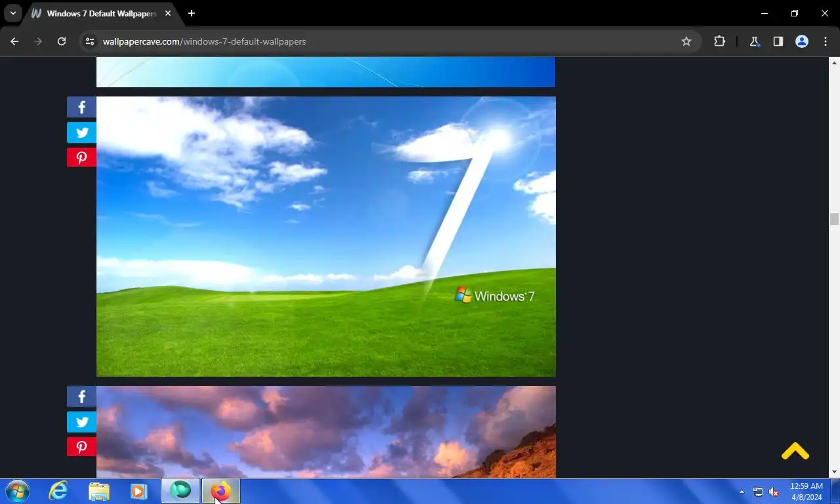Open the clock showing 12:59 AM
This screenshot has height=504, width=840.
pos(807,492)
